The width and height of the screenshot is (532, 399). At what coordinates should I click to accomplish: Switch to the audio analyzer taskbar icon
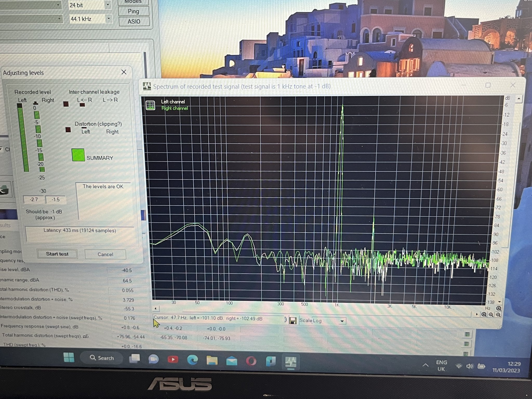pyautogui.click(x=291, y=362)
